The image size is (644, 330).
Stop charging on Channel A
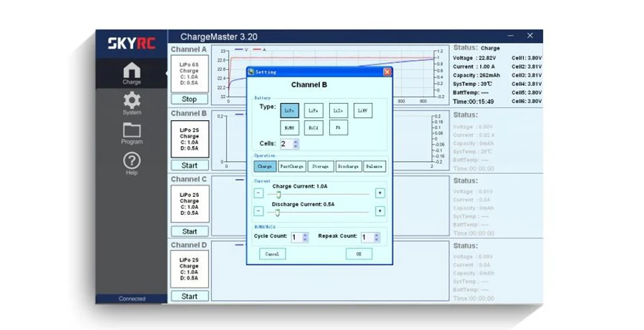(190, 99)
